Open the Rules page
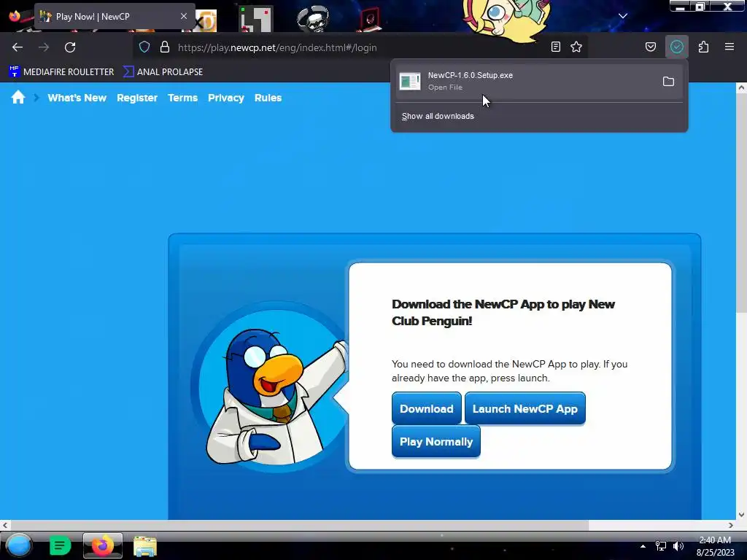The height and width of the screenshot is (560, 747). pyautogui.click(x=268, y=98)
